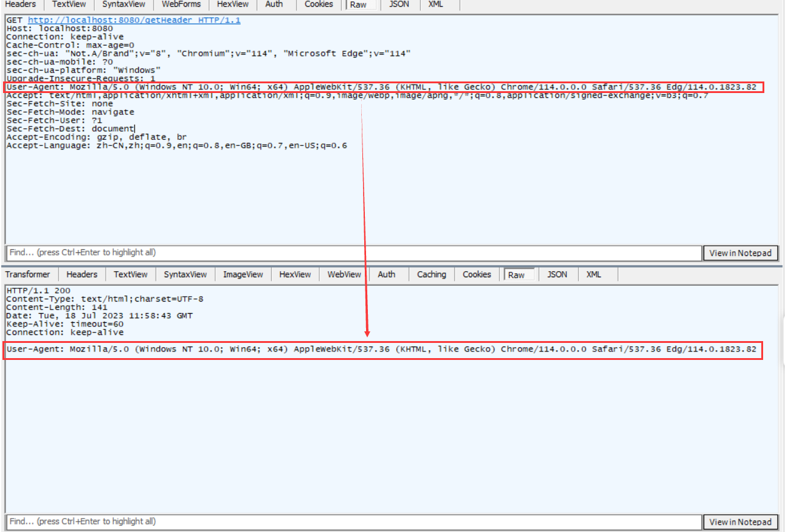Click 'Connection: keep-alive' in the request
This screenshot has height=532, width=785.
[65, 37]
